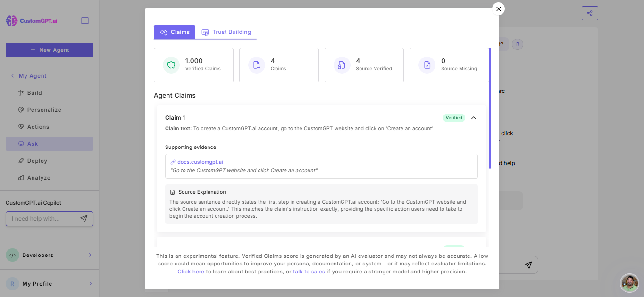644x297 pixels.
Task: Click the Claims tab eye icon
Action: tap(164, 32)
